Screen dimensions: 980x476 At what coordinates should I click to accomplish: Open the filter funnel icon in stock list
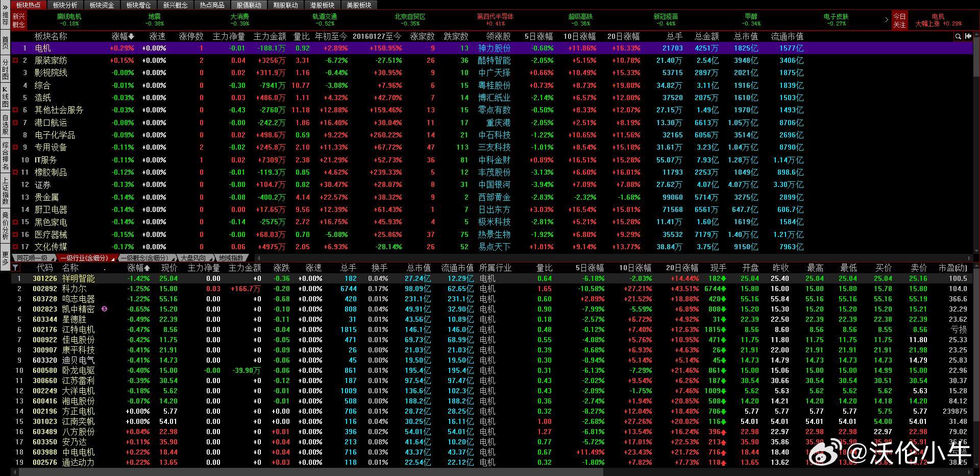[x=15, y=268]
